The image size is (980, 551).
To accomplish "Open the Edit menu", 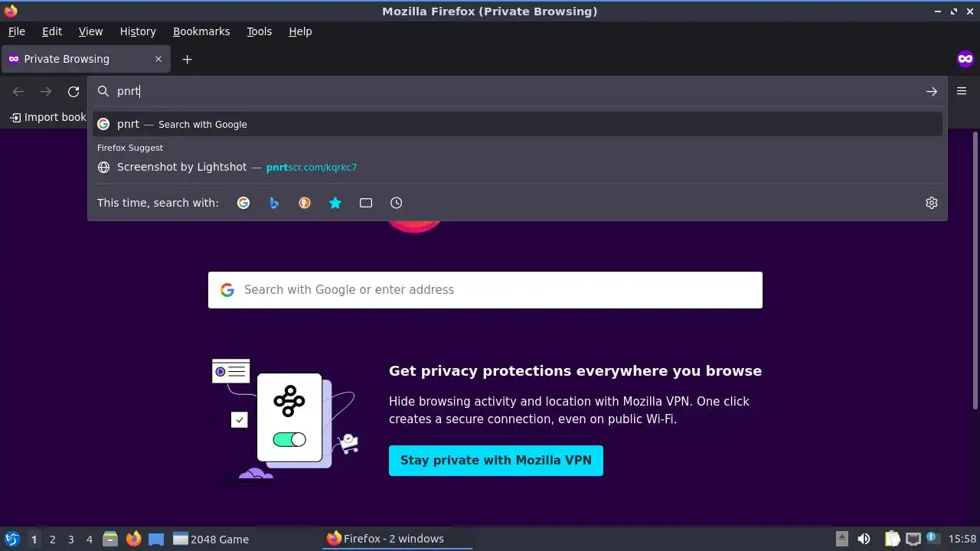I will (x=52, y=31).
